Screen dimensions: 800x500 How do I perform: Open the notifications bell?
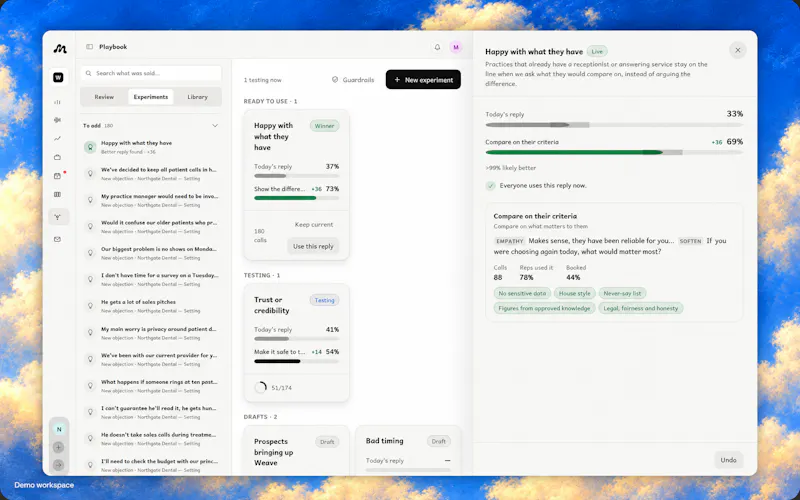point(437,47)
